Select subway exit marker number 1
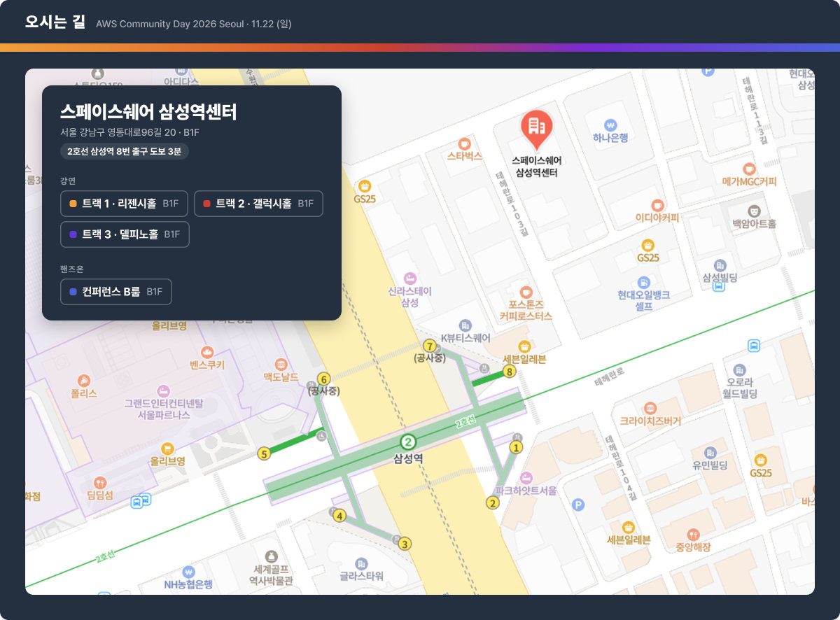The width and height of the screenshot is (840, 620). pos(516,447)
